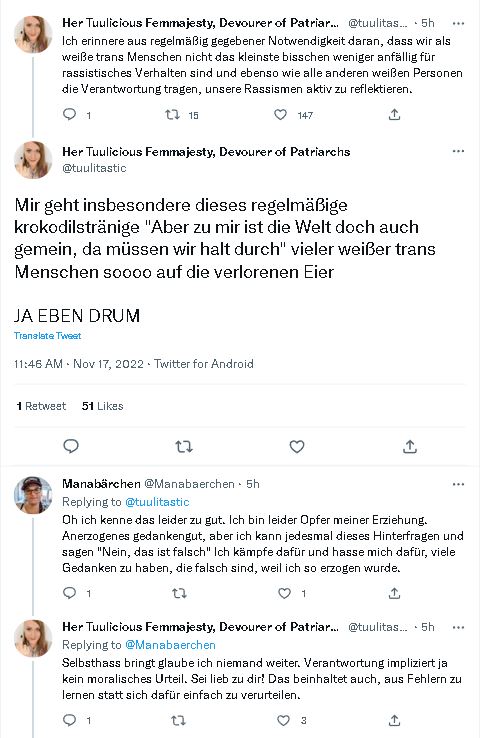The image size is (492, 738).
Task: Share the last reply about Selbsthass
Action: coord(395,720)
